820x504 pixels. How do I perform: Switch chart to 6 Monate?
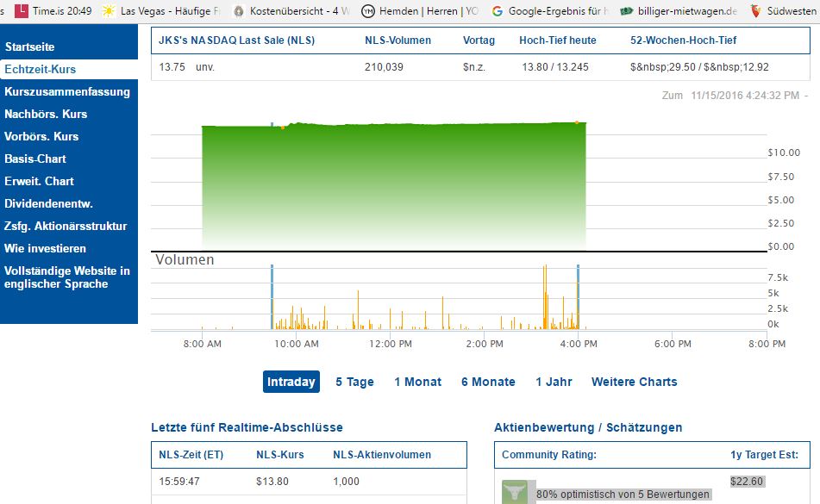click(488, 382)
